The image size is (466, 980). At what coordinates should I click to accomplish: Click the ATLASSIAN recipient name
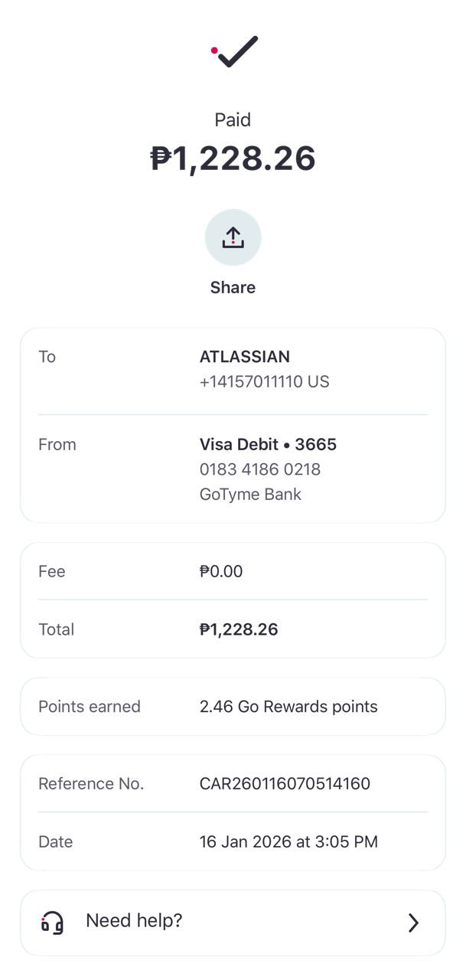coord(245,357)
